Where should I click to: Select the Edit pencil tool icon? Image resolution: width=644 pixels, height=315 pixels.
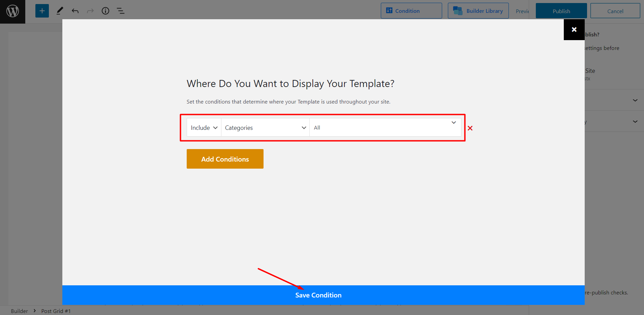coord(60,10)
